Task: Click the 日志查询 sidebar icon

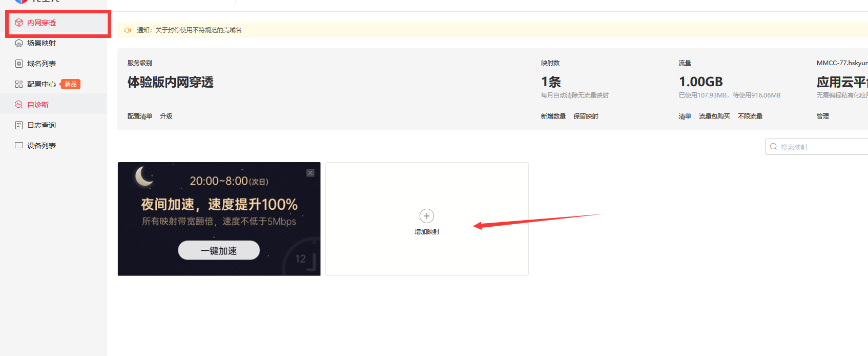Action: (19, 125)
